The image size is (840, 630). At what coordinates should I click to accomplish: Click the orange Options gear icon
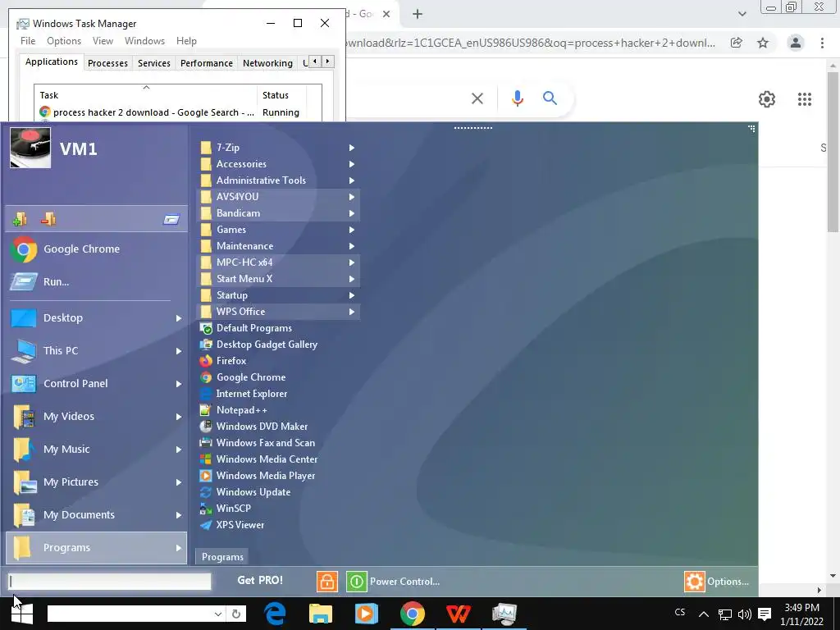[x=694, y=582]
